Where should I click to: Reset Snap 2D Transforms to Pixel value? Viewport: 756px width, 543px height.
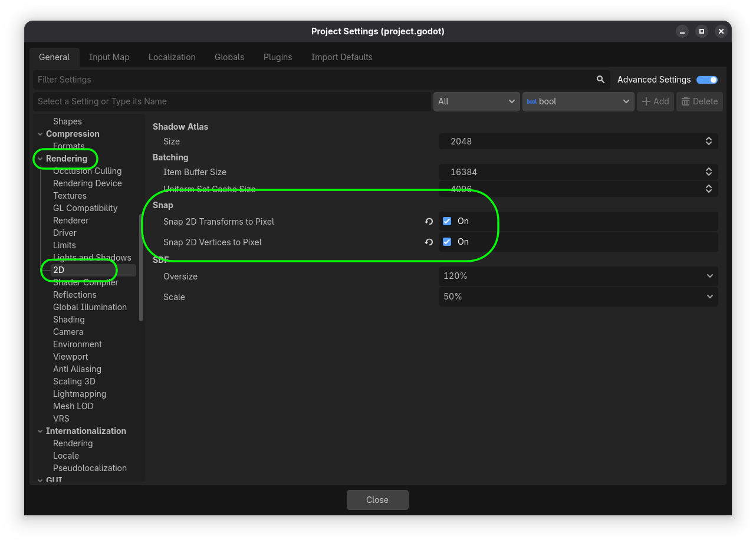point(429,222)
